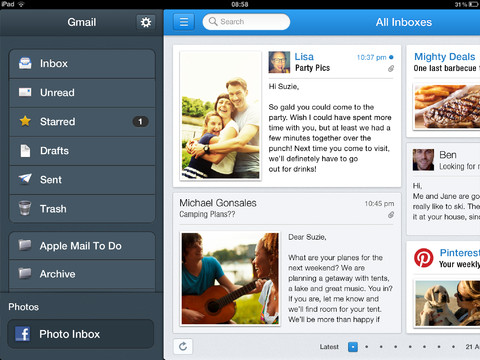Screen dimensions: 480x360
Task: Select the Starred folder
Action: coord(82,122)
